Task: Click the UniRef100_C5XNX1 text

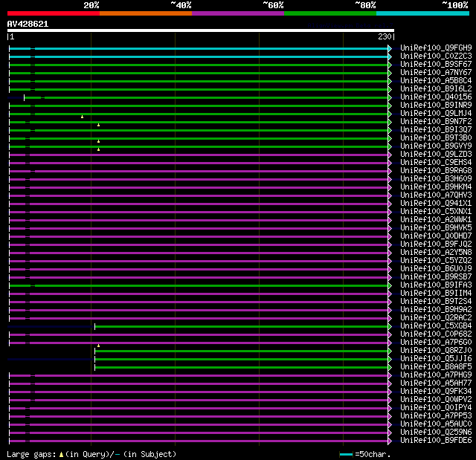Action: pyautogui.click(x=436, y=212)
